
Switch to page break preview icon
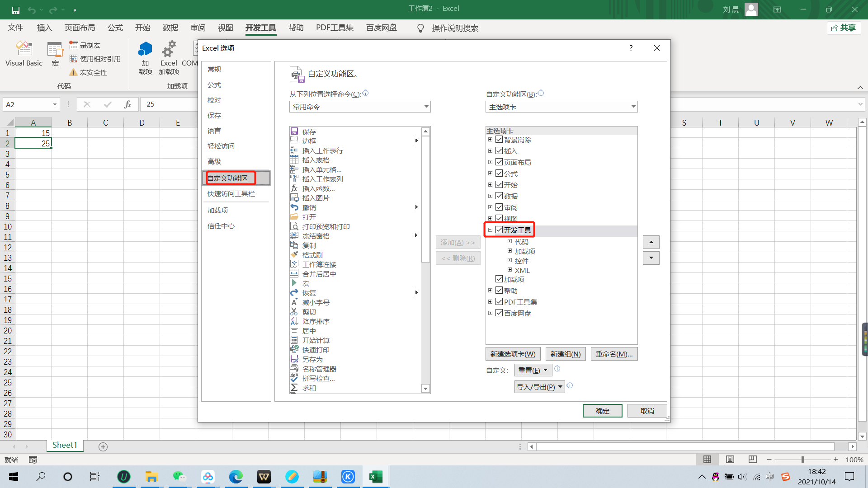[752, 460]
